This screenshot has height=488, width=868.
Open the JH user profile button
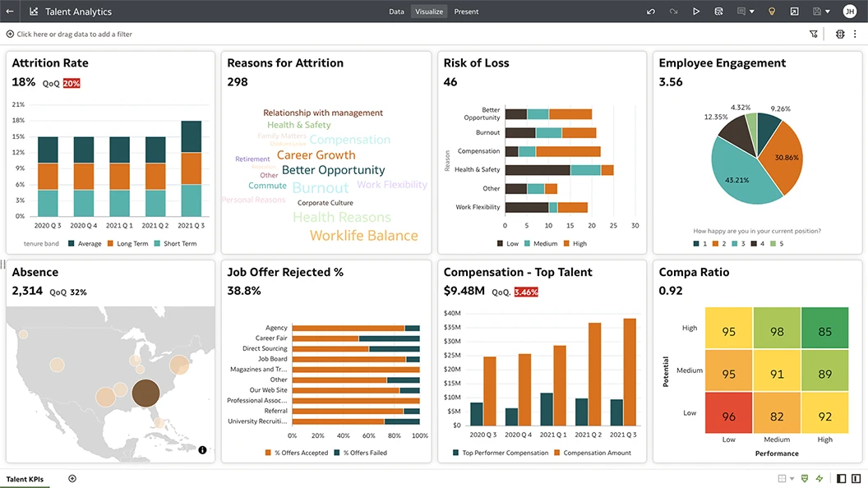[x=849, y=12]
